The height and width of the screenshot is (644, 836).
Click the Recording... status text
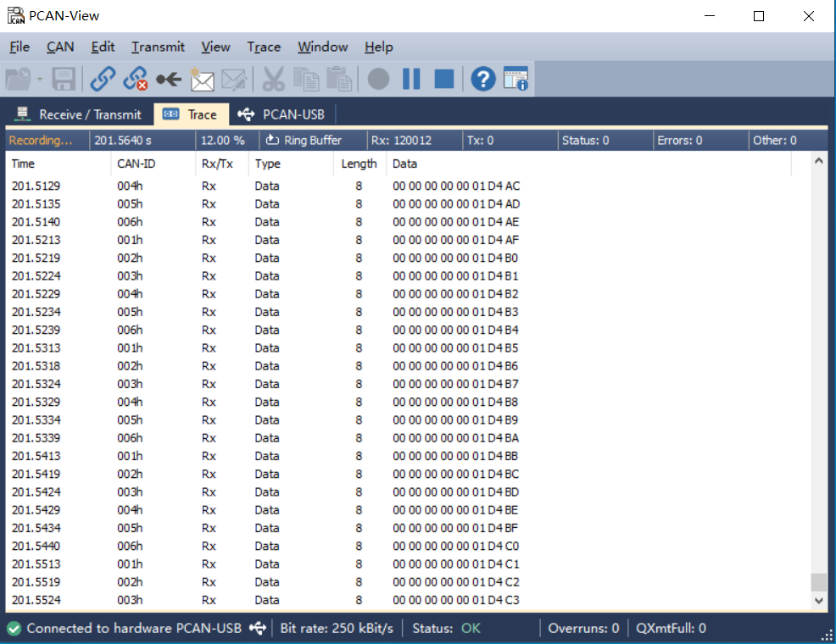pos(41,141)
